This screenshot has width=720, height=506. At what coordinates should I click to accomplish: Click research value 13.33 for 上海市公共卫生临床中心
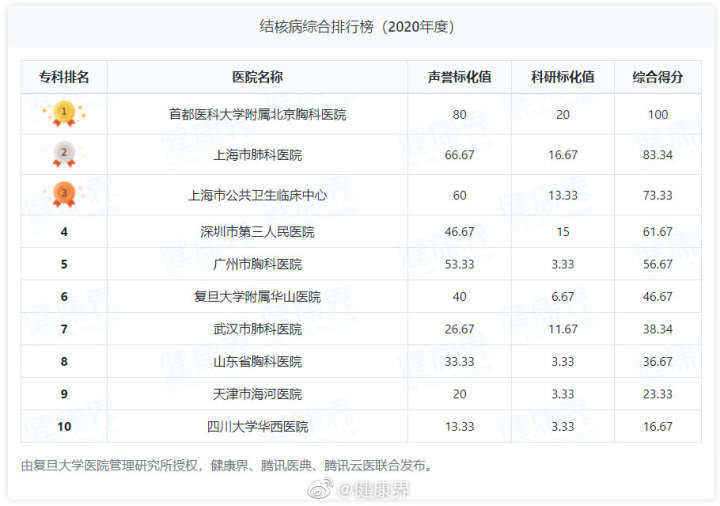click(562, 195)
